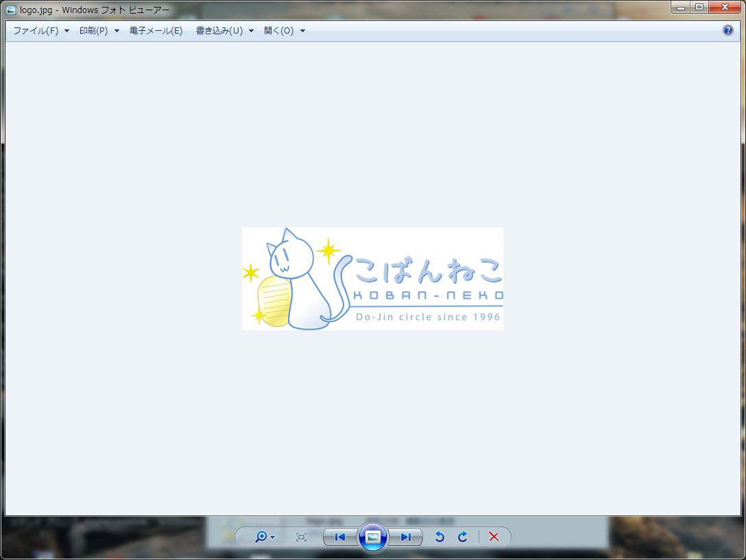Maximize the photo viewer window
The height and width of the screenshot is (560, 746).
click(x=699, y=7)
